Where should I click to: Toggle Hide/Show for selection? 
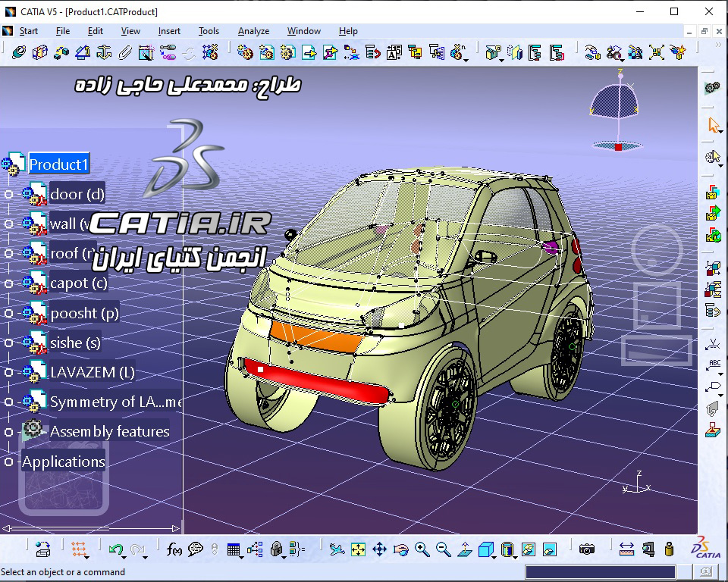[529, 550]
